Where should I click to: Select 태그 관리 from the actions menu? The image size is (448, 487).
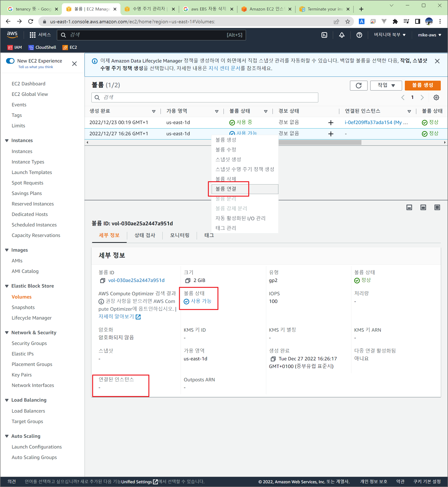tap(245, 228)
